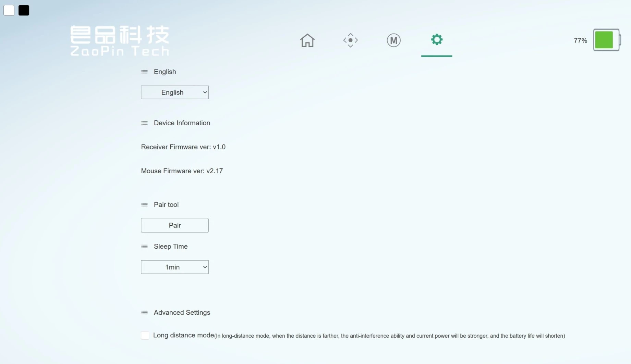Click the ZaoPin Tech logo
Screen dimensions: 631x364
pos(120,41)
